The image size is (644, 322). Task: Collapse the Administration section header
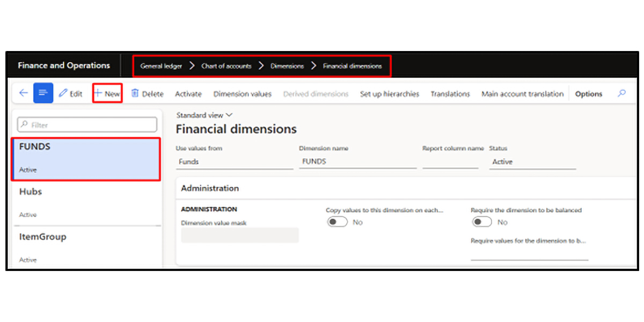pos(210,188)
